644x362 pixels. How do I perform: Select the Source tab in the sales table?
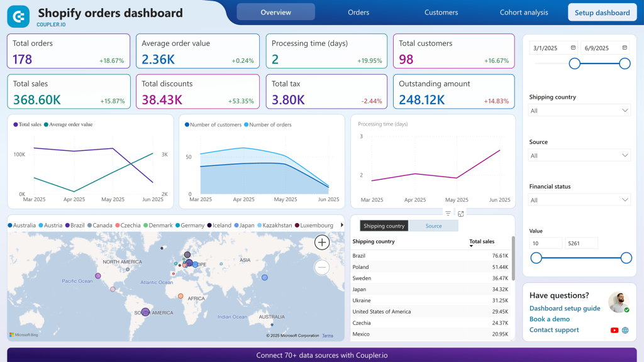(x=433, y=226)
